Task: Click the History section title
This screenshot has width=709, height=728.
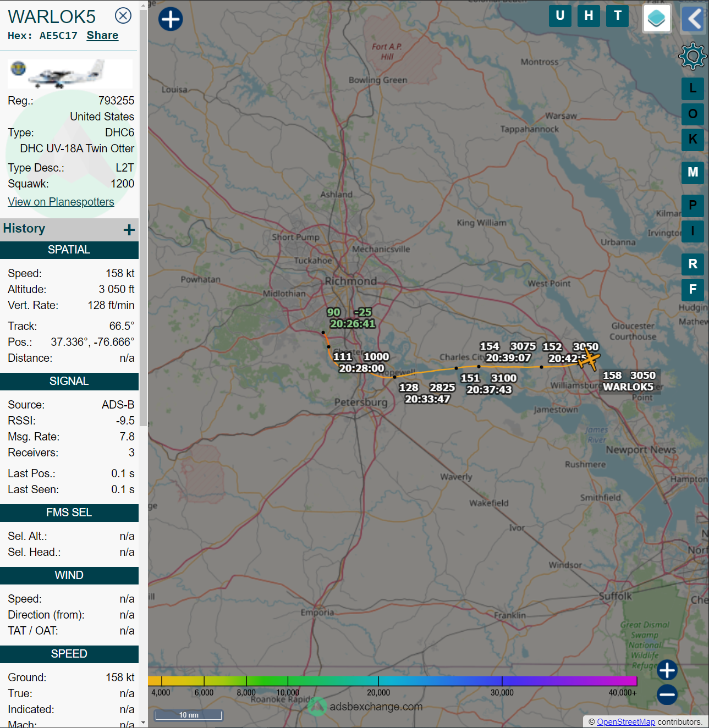Action: (x=24, y=228)
